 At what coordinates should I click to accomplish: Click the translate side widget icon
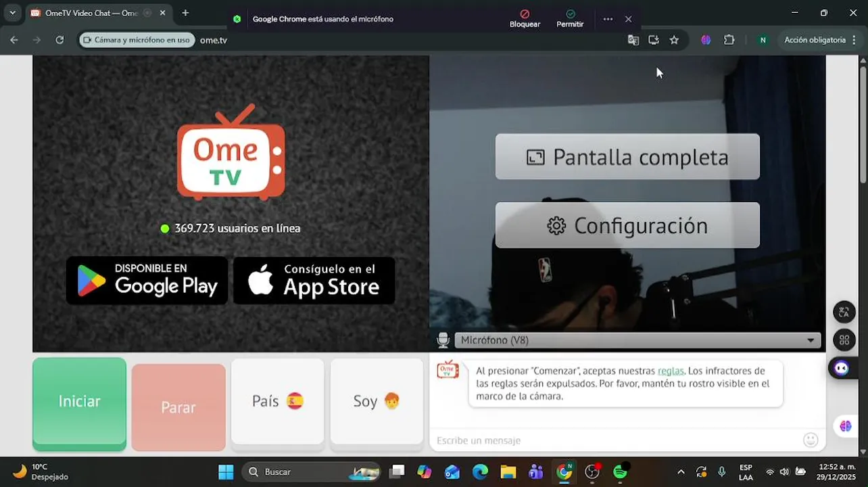[x=844, y=312]
